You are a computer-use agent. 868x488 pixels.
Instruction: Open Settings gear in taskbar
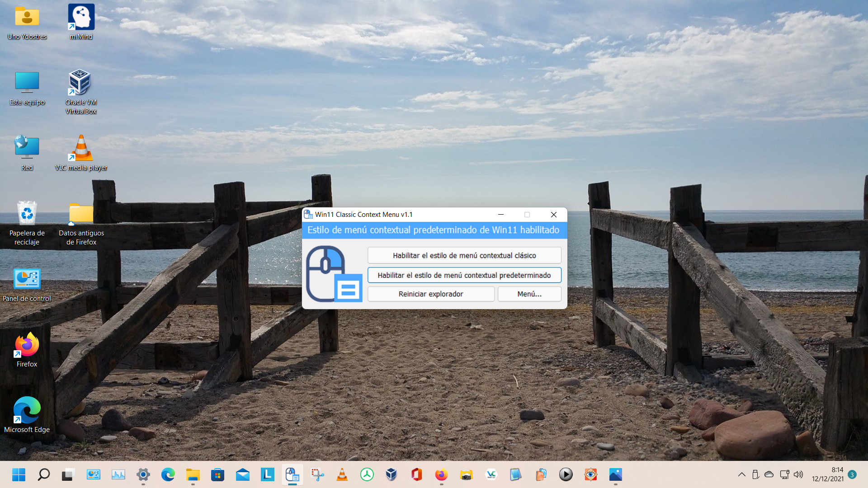[143, 474]
